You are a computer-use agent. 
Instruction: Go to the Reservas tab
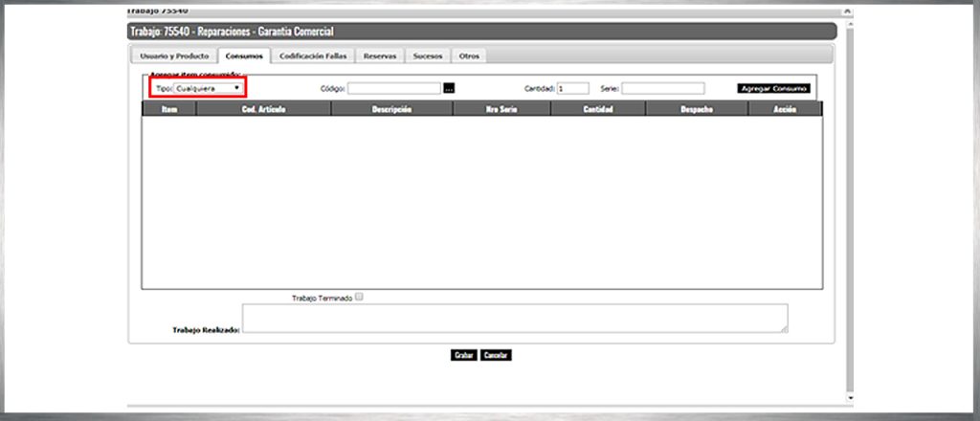(x=379, y=56)
